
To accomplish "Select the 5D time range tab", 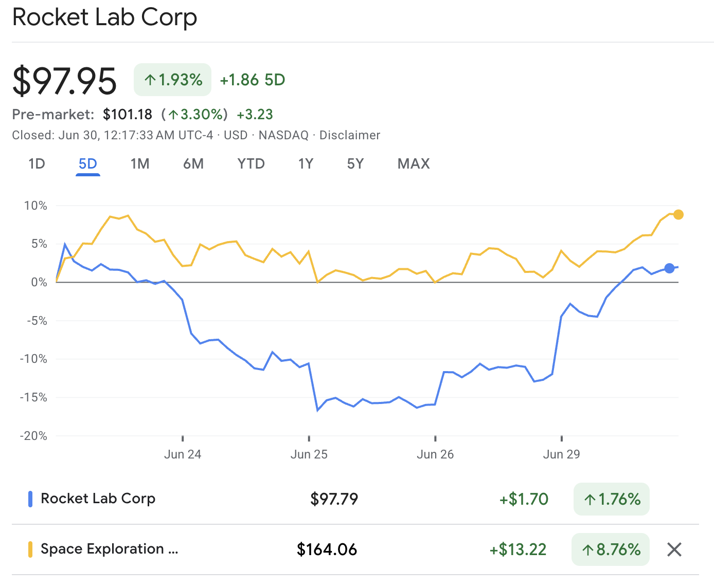I will click(88, 164).
